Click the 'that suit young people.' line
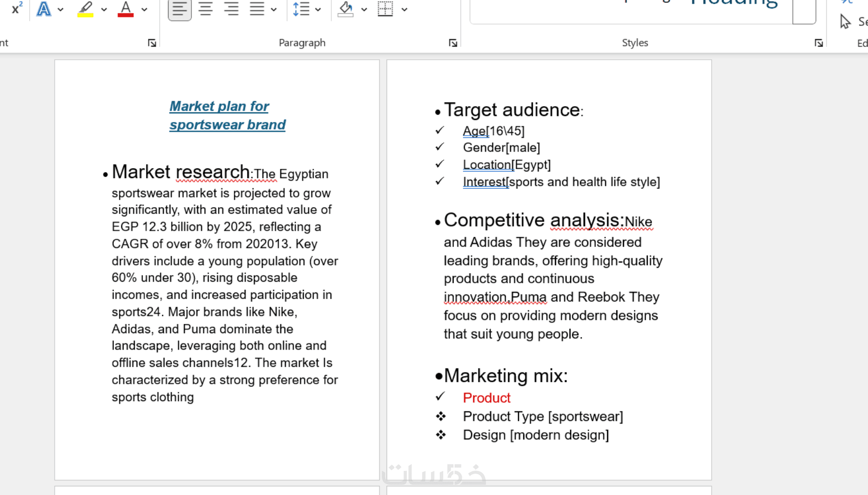Viewport: 868px width, 495px height. pos(513,334)
